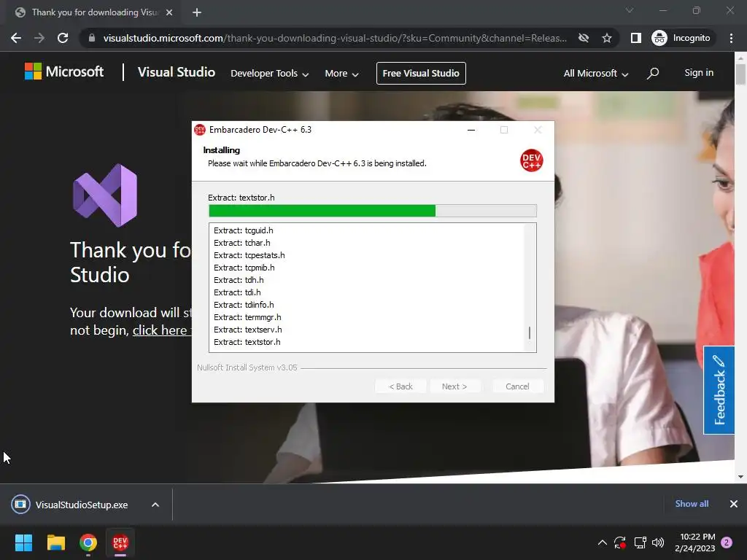Click the Next > button in installer
The image size is (747, 560).
(454, 386)
